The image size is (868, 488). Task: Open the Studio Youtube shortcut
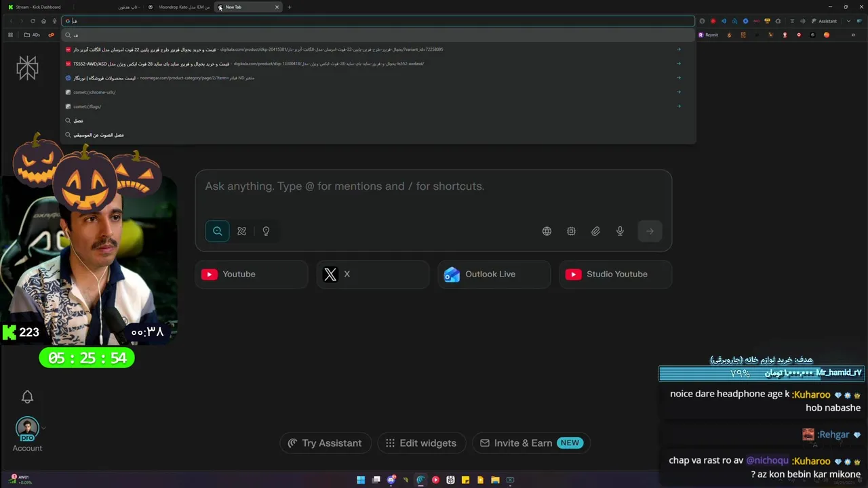click(616, 274)
